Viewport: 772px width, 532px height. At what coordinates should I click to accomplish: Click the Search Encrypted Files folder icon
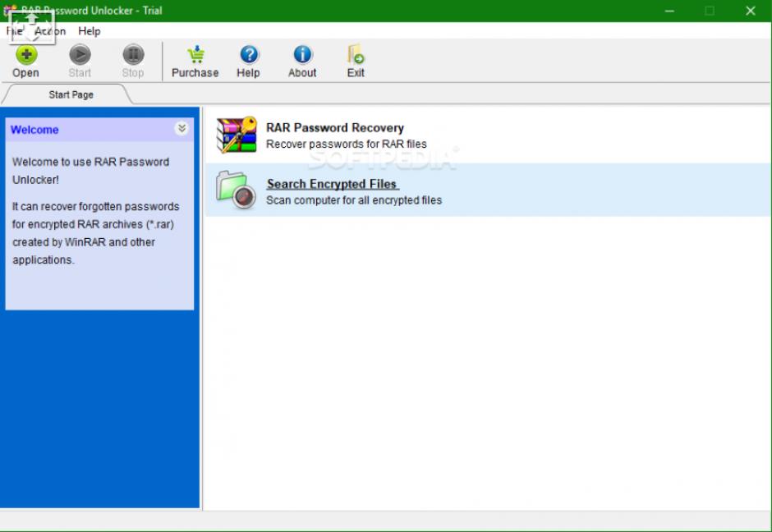(x=236, y=190)
